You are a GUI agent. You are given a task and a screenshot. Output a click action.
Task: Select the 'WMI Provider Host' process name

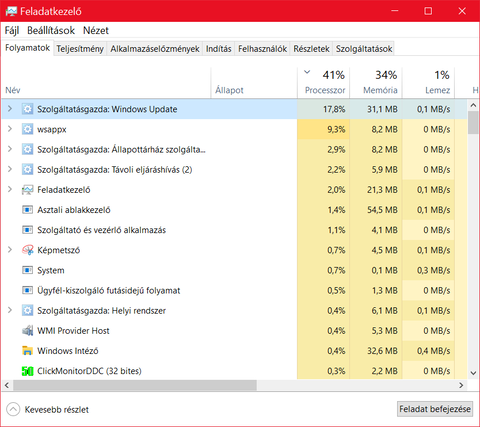coord(73,331)
